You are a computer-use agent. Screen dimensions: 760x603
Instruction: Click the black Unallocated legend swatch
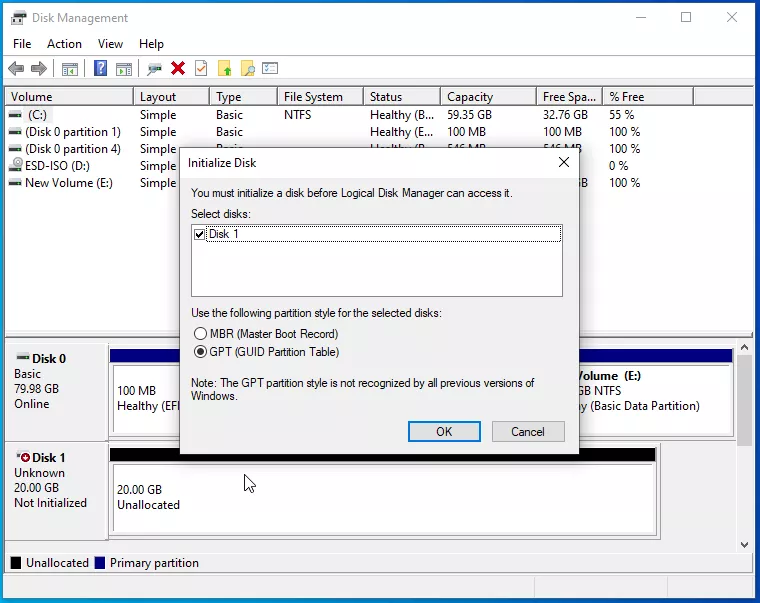tap(16, 563)
